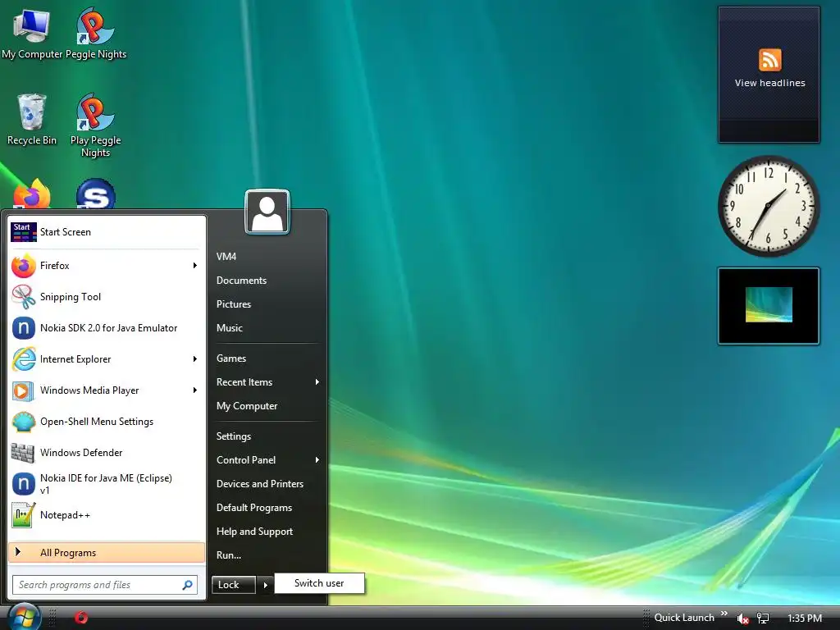
Task: Click the Quick Launch toolbar label
Action: pyautogui.click(x=684, y=618)
